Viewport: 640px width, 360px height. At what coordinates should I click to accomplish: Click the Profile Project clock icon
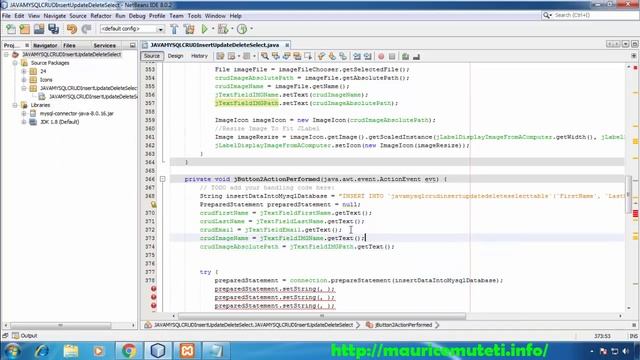[x=242, y=29]
